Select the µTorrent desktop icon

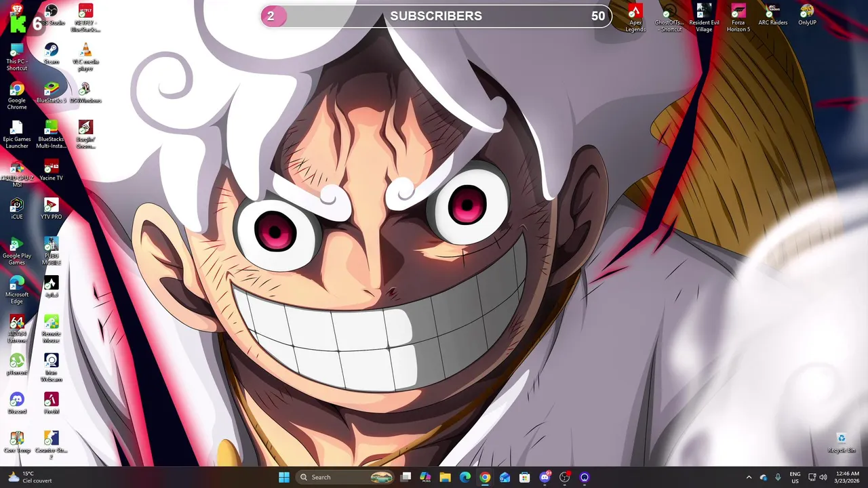click(17, 364)
